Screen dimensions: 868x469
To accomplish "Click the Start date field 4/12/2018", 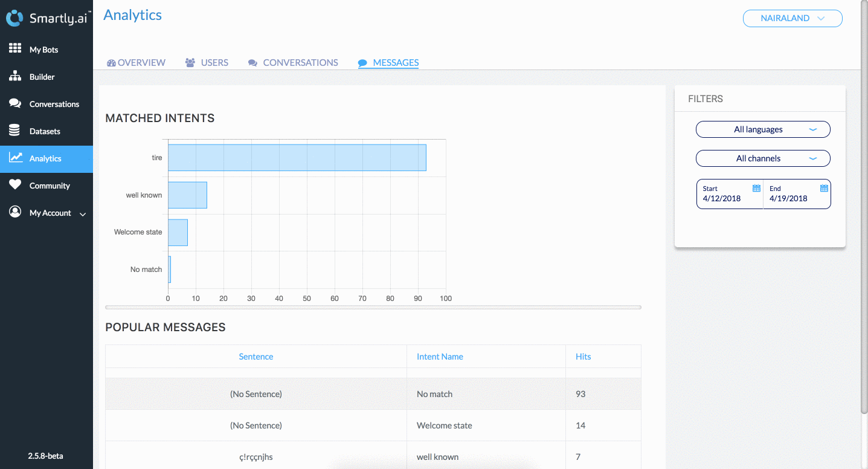I will (x=730, y=194).
